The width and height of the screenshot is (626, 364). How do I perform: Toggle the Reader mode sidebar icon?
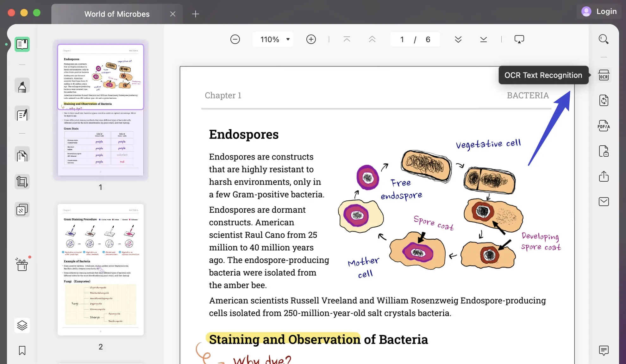click(22, 44)
